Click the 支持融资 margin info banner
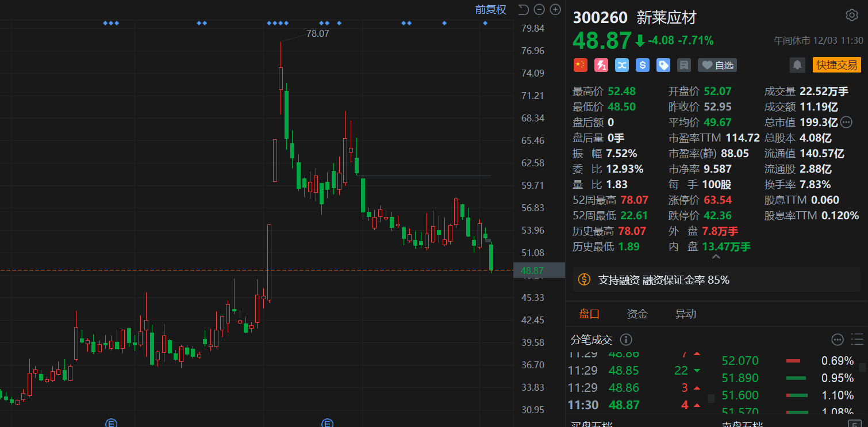Screen dimensions: 868x427 pyautogui.click(x=663, y=280)
